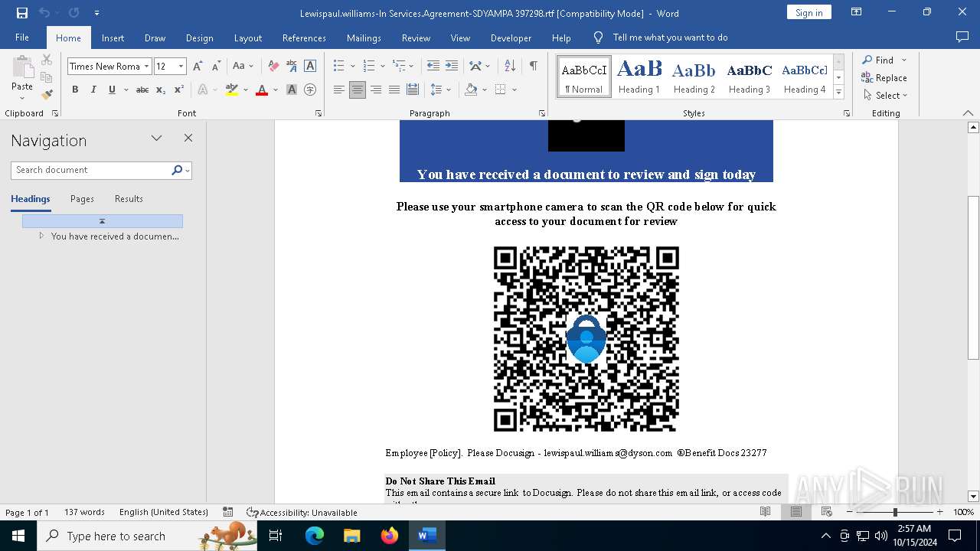Justify paragraph text
The image size is (980, 551).
pos(394,90)
